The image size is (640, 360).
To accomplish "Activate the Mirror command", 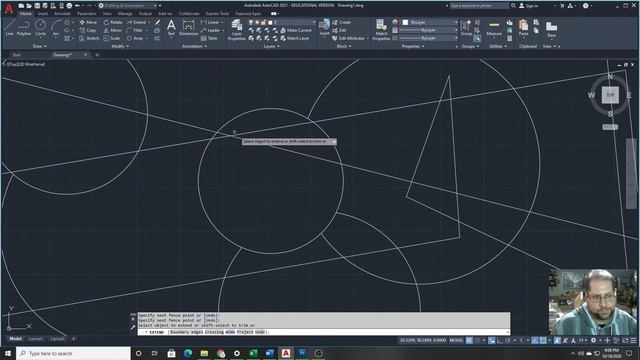I will (113, 30).
